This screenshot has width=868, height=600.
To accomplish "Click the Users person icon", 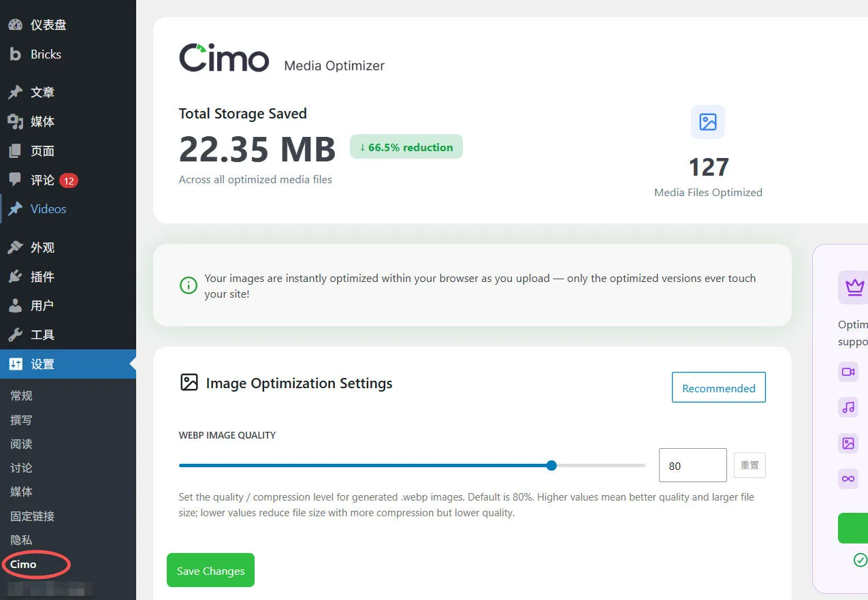I will point(15,306).
